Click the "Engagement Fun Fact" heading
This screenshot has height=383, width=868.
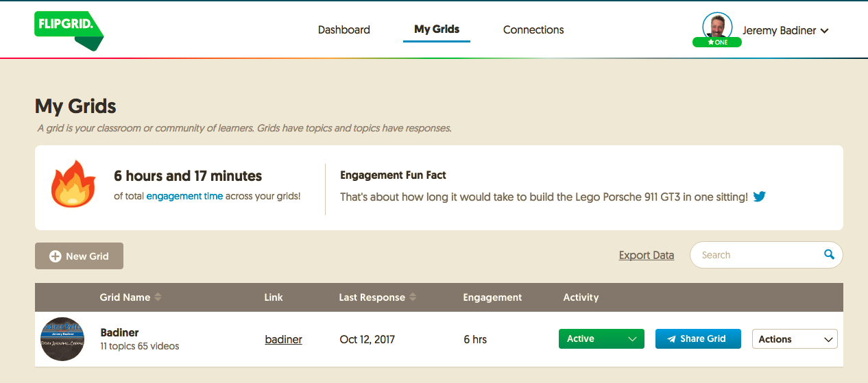(x=394, y=175)
